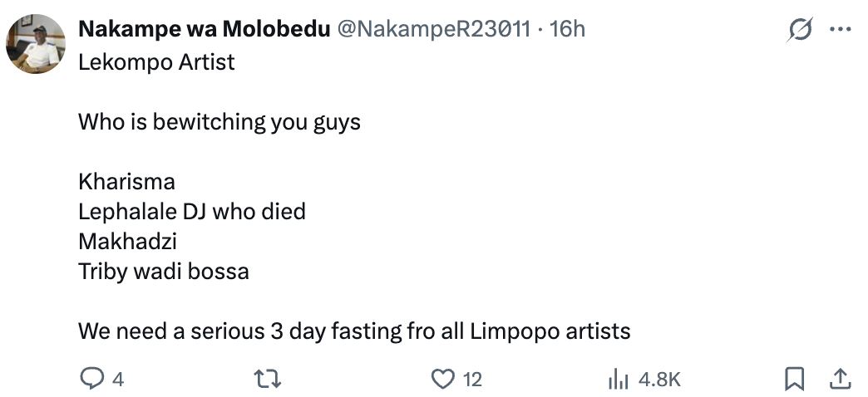Open view analytics bar chart icon
This screenshot has height=397, width=868.
pyautogui.click(x=619, y=380)
